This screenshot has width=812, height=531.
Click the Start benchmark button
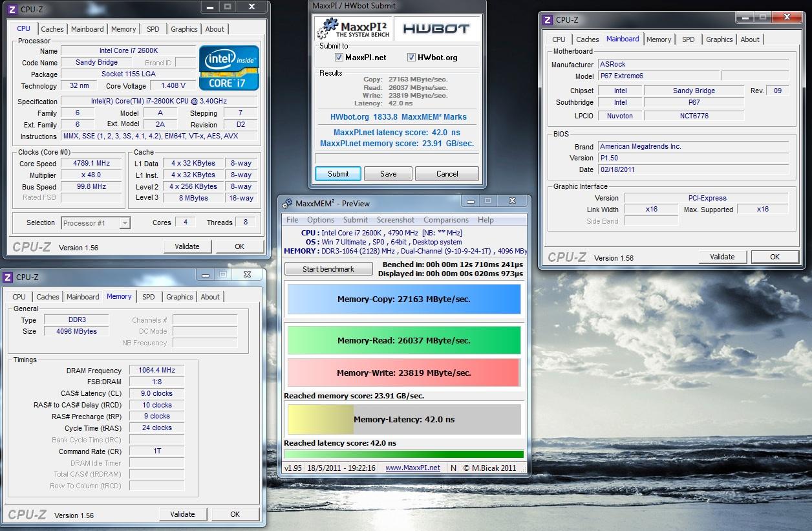[328, 269]
